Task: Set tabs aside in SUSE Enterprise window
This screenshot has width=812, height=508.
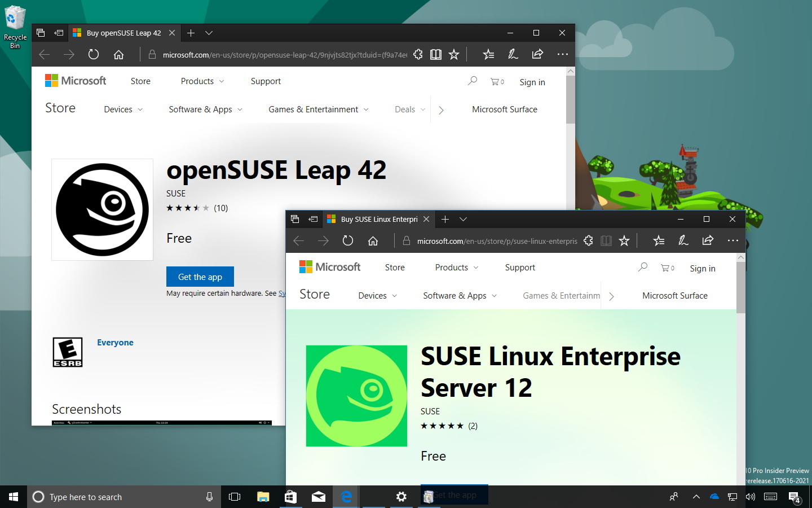Action: 313,219
